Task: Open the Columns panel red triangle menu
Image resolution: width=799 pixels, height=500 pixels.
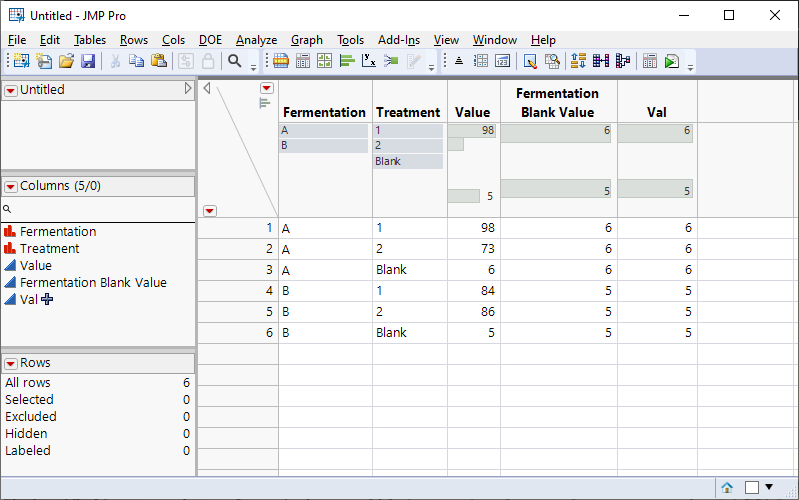Action: tap(11, 186)
